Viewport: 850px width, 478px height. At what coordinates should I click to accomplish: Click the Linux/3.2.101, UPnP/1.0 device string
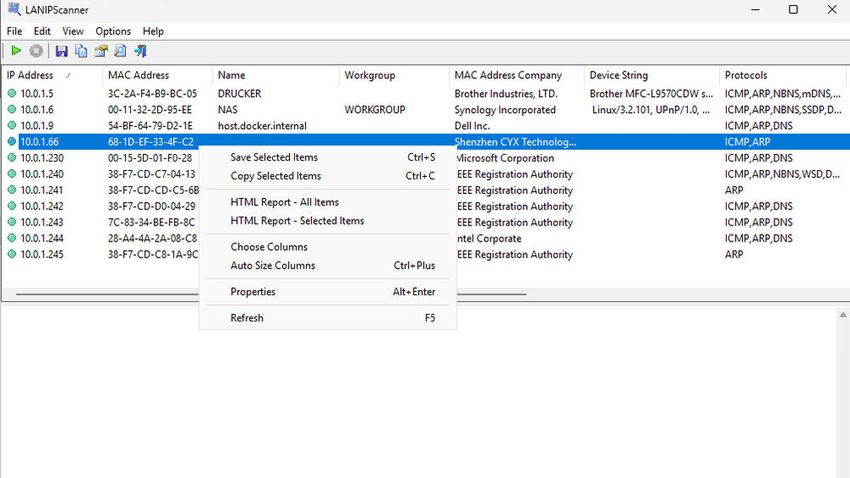651,110
